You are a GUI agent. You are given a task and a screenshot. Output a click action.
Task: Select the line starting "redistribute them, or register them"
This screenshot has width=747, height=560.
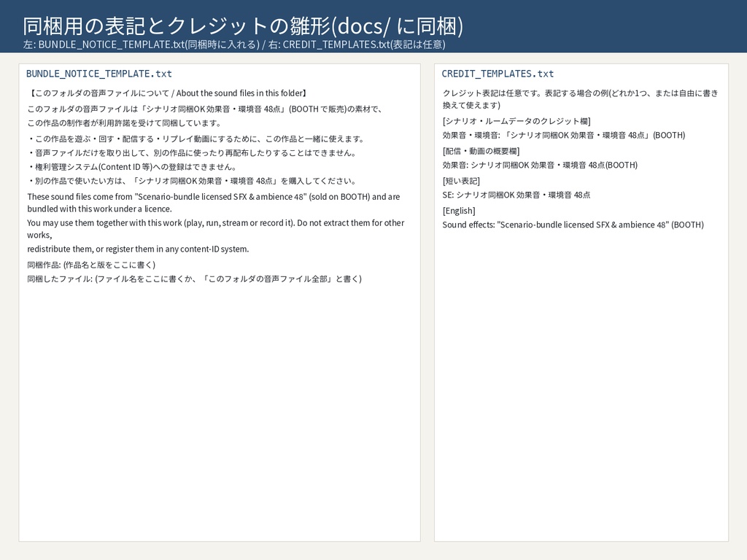[138, 249]
